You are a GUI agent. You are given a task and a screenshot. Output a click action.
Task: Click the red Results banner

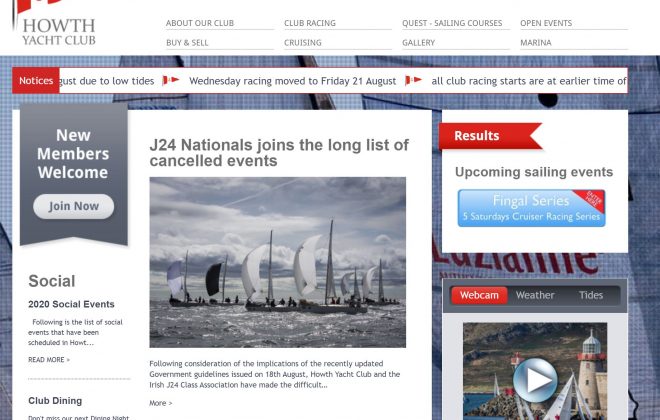(490, 136)
